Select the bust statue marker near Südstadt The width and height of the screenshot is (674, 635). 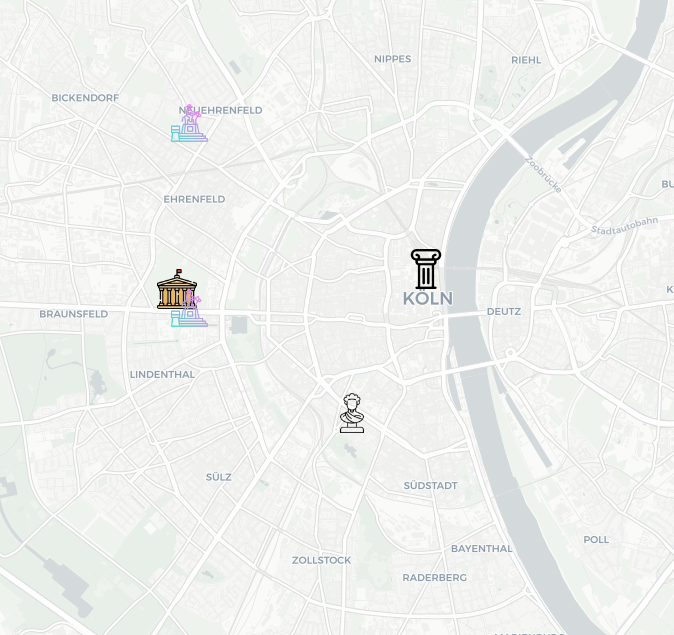point(352,413)
